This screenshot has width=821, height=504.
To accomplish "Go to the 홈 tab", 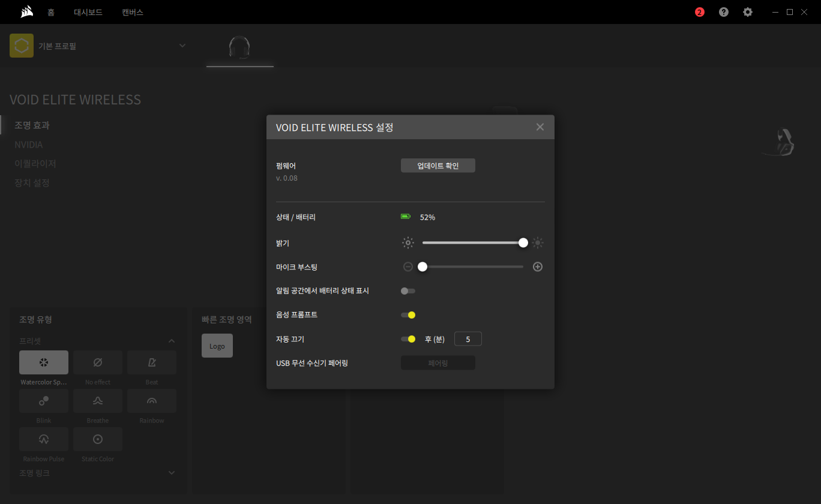I will coord(51,12).
